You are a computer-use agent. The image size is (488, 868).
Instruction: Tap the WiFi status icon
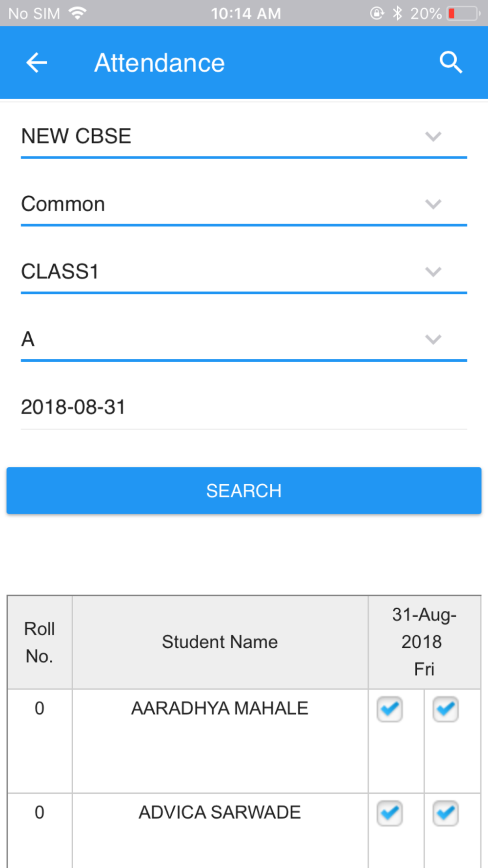point(77,13)
